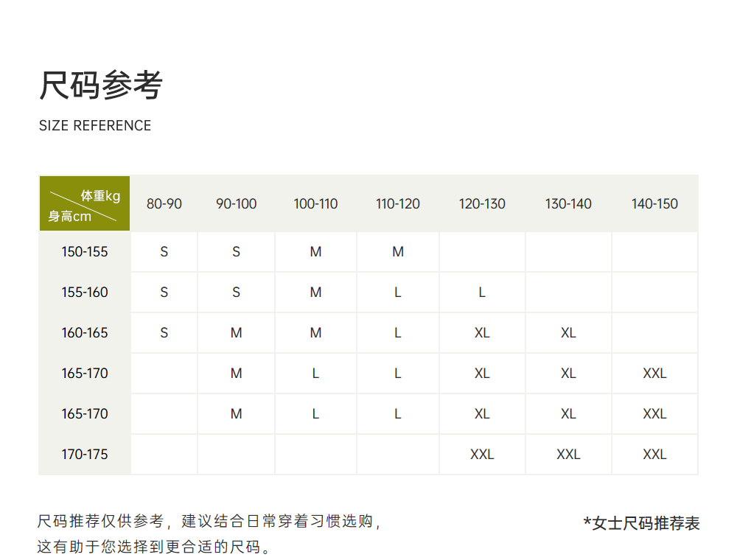Click the 160-165 height row label

pyautogui.click(x=85, y=333)
